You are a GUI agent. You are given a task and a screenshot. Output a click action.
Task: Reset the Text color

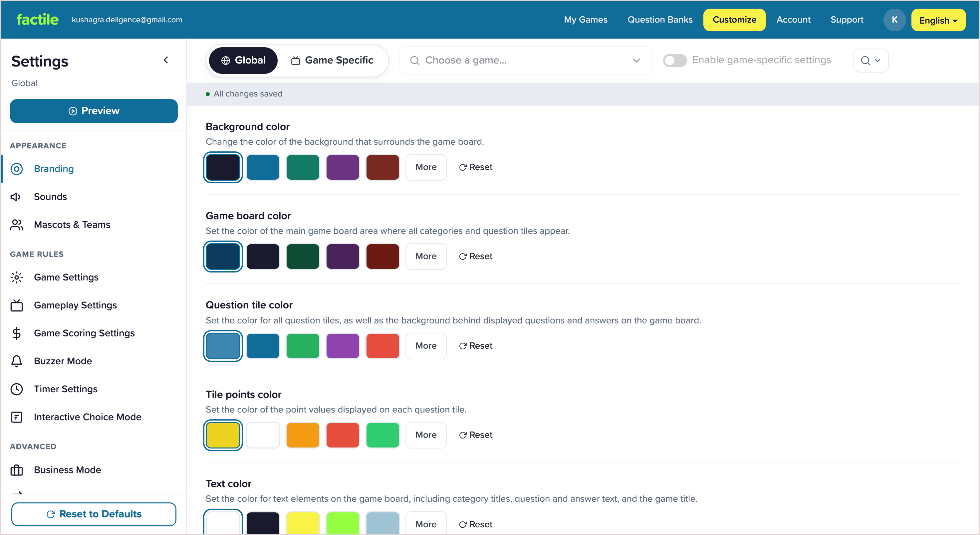tap(476, 524)
